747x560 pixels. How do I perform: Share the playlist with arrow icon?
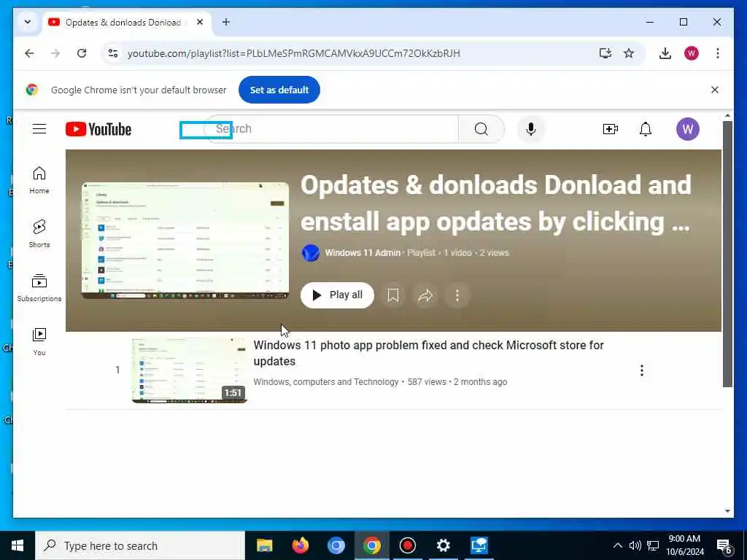425,295
